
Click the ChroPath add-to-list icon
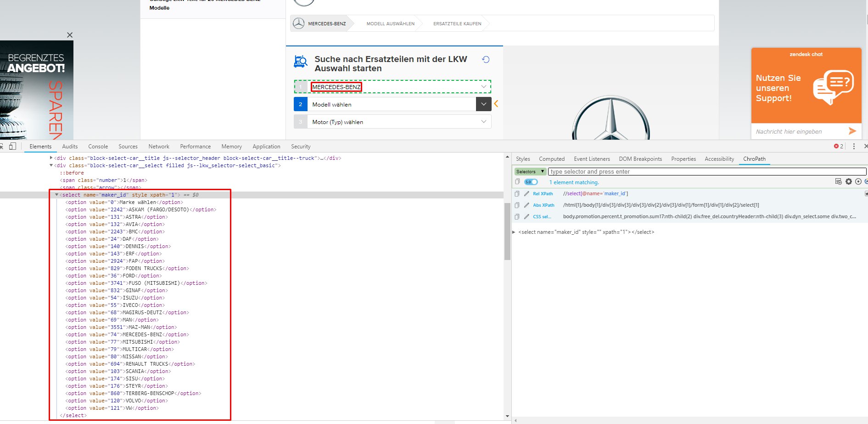839,182
